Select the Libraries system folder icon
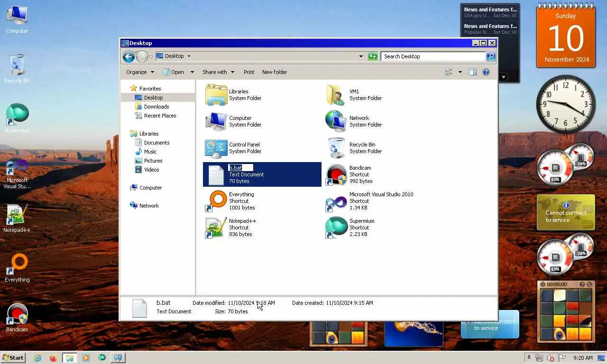The height and width of the screenshot is (364, 607). tap(216, 95)
